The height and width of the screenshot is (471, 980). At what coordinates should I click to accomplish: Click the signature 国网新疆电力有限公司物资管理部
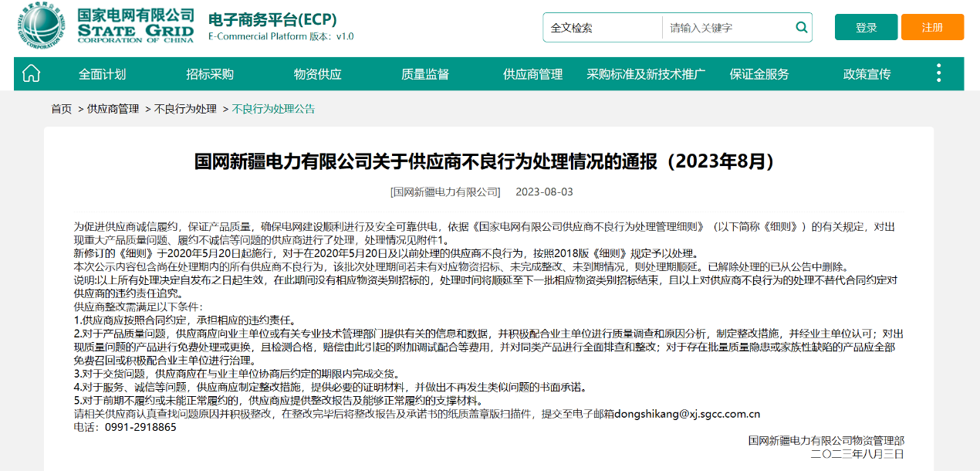[826, 440]
